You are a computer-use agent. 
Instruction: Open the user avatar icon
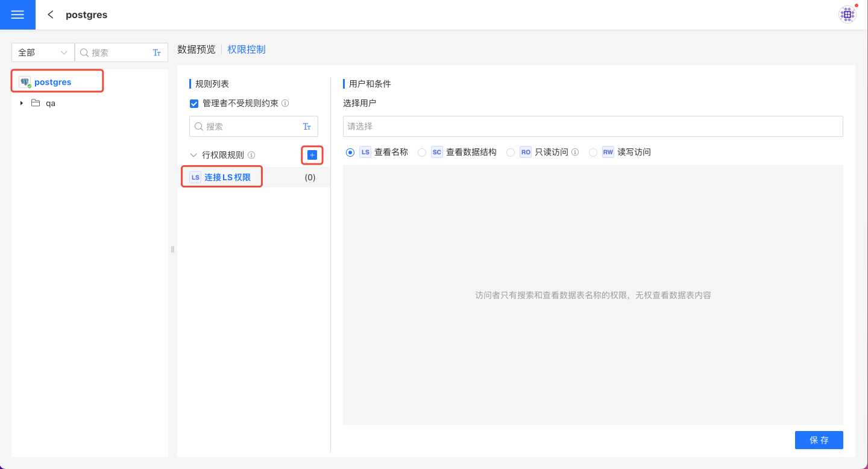pos(847,14)
